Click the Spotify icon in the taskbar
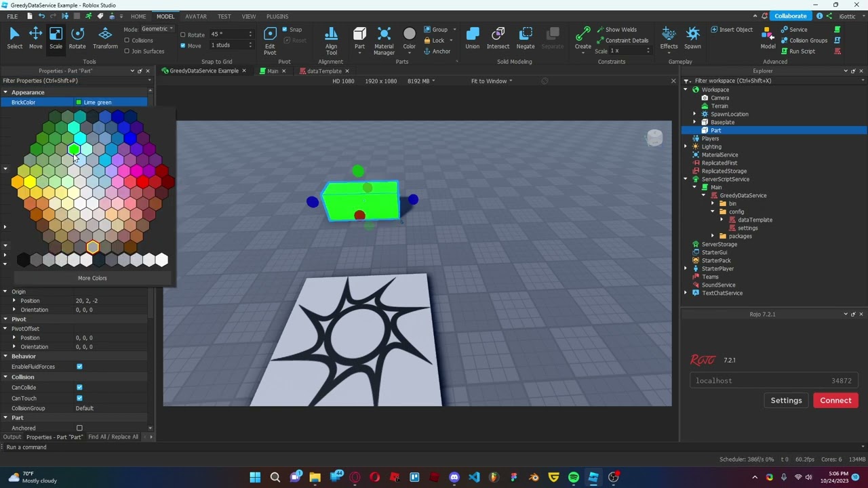Viewport: 868px width, 488px height. [574, 477]
